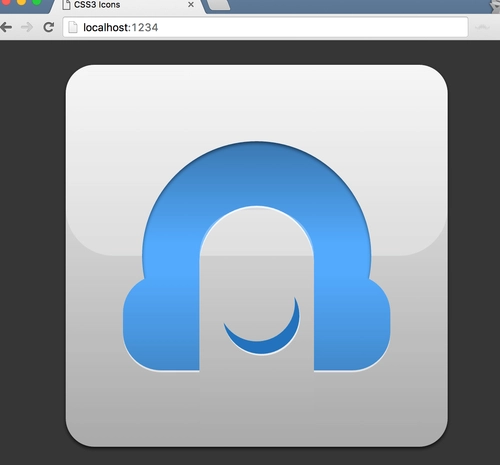Click the blue headphones icon graphic
This screenshot has height=465, width=500.
click(257, 256)
